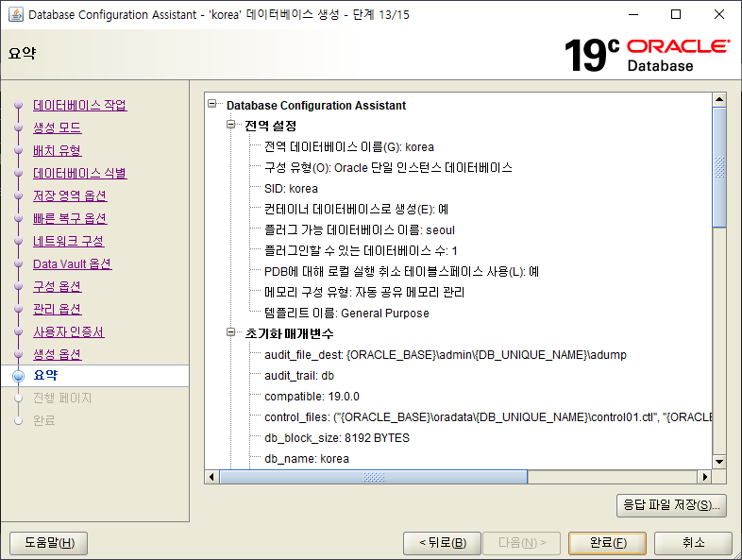Select the db_name: korea row
The height and width of the screenshot is (560, 742).
click(x=307, y=459)
